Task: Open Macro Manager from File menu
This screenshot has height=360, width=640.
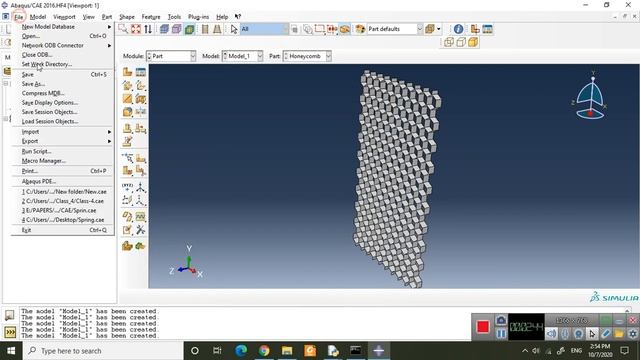Action: (x=63, y=161)
